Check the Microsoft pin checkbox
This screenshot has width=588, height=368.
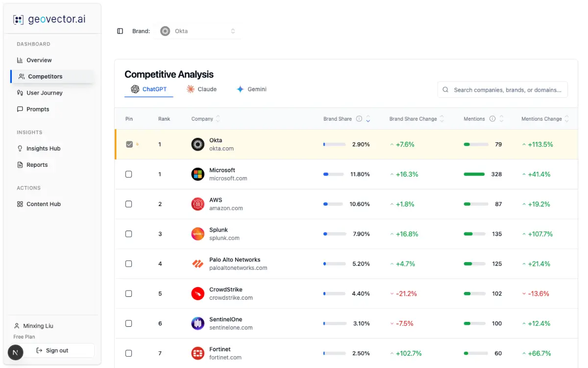tap(129, 174)
